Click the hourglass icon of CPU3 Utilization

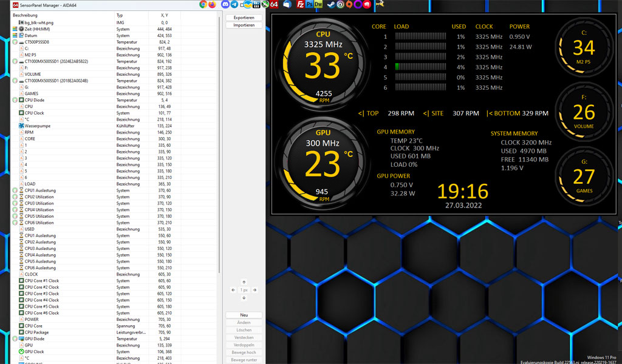[x=21, y=203]
